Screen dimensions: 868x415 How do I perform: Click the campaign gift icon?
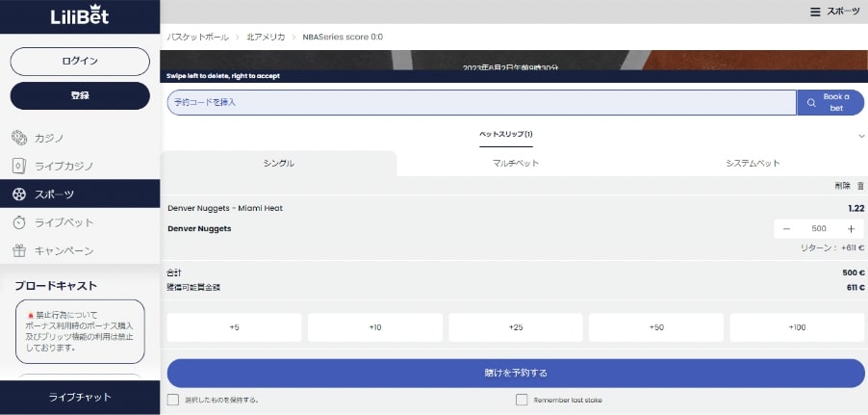(19, 250)
